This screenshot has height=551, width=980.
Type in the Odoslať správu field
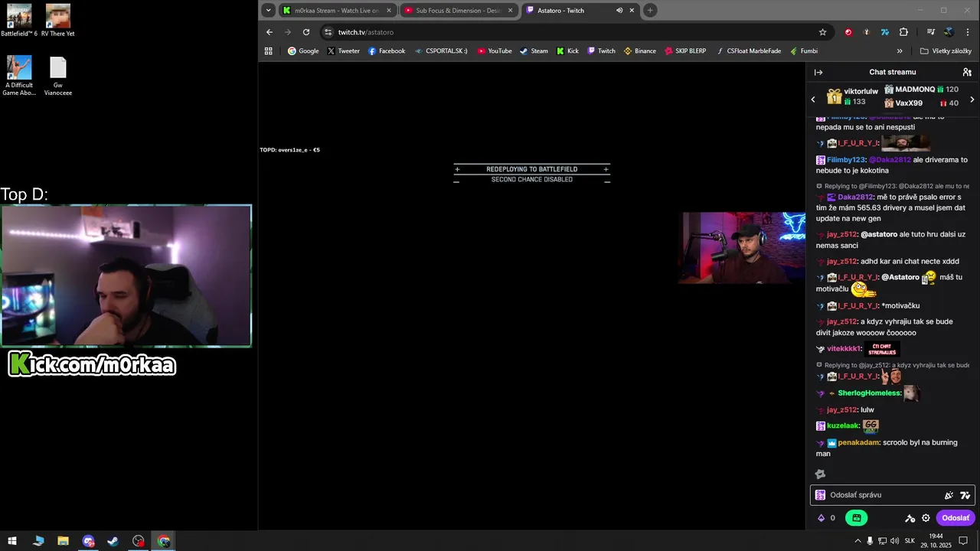click(882, 495)
